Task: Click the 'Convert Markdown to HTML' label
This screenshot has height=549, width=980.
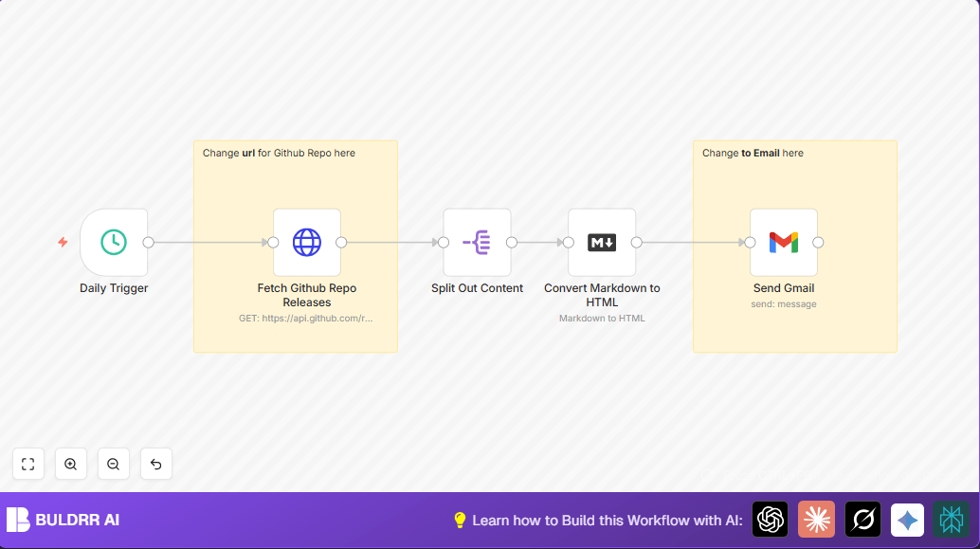Action: point(602,295)
